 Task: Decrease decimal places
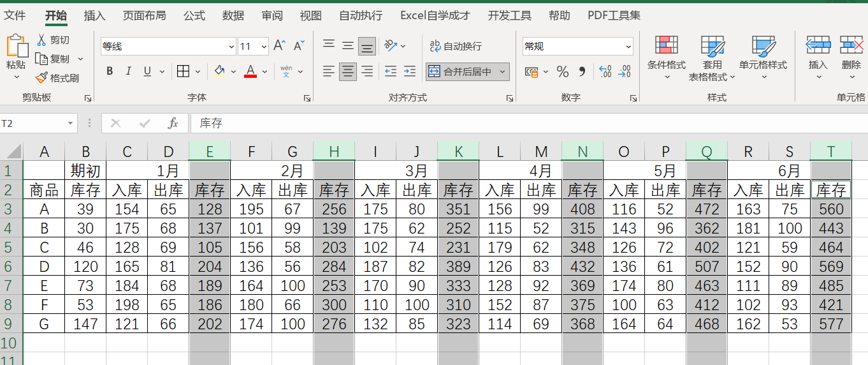pyautogui.click(x=625, y=71)
